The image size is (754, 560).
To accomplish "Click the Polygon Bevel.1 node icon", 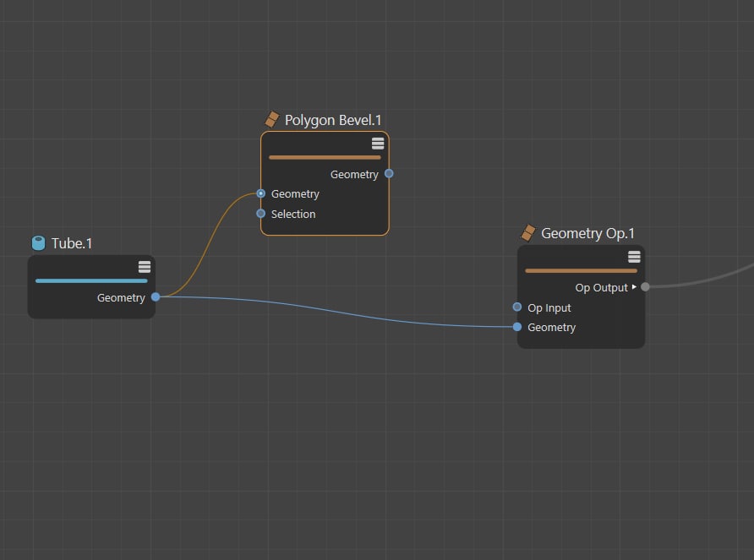I will (x=271, y=119).
